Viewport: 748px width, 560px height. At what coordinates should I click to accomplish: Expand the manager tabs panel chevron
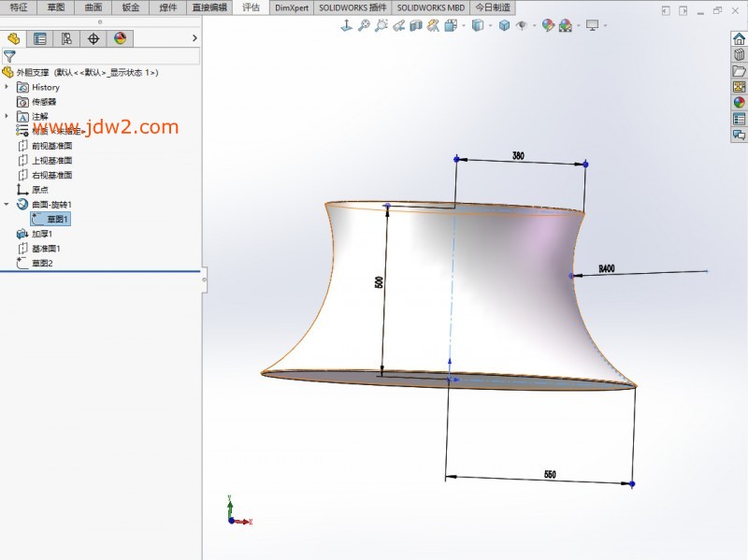(x=194, y=38)
